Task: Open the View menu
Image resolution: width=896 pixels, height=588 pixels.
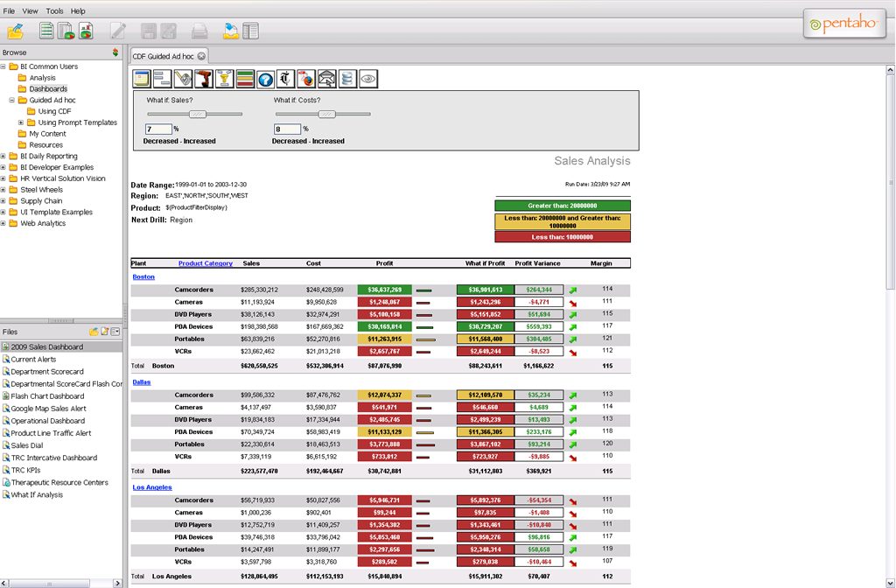Action: point(31,10)
